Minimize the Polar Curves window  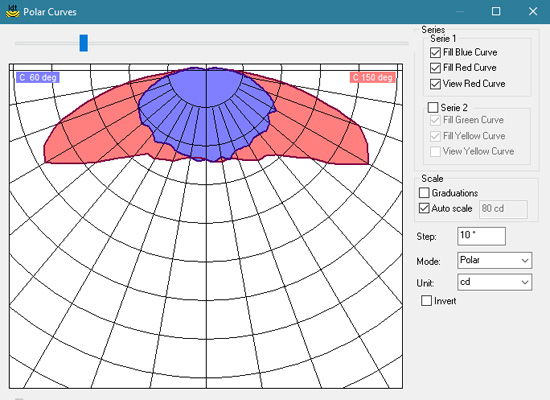coord(460,12)
